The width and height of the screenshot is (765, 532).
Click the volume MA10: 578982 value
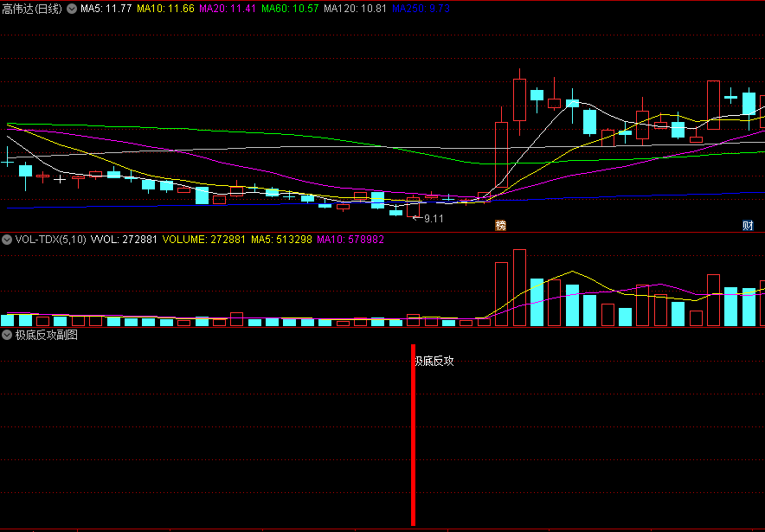(350, 240)
